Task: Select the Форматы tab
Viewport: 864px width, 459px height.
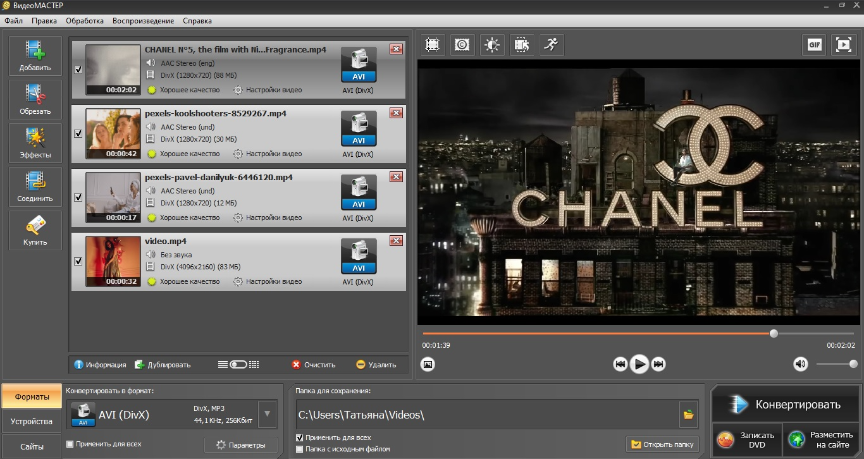Action: coord(31,397)
